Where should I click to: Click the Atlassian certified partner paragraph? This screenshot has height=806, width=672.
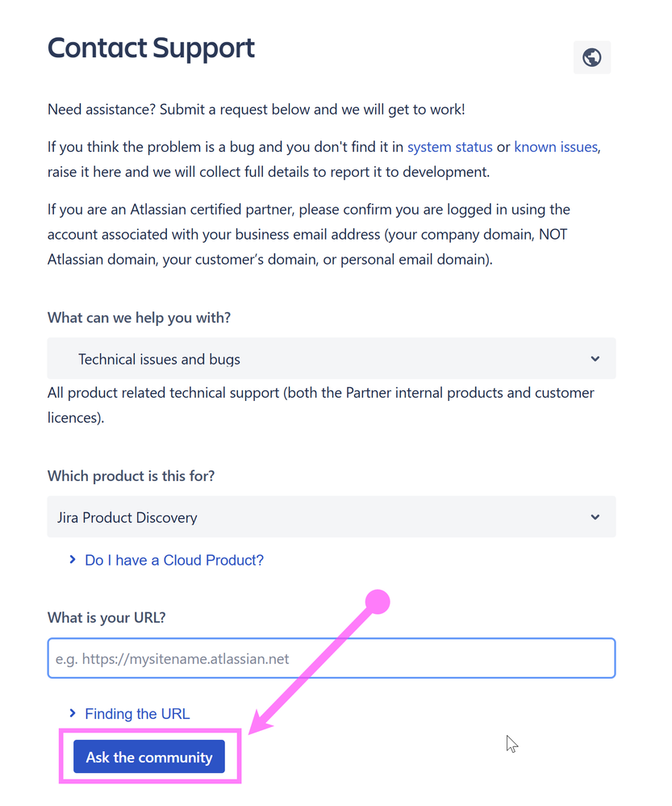click(x=309, y=235)
